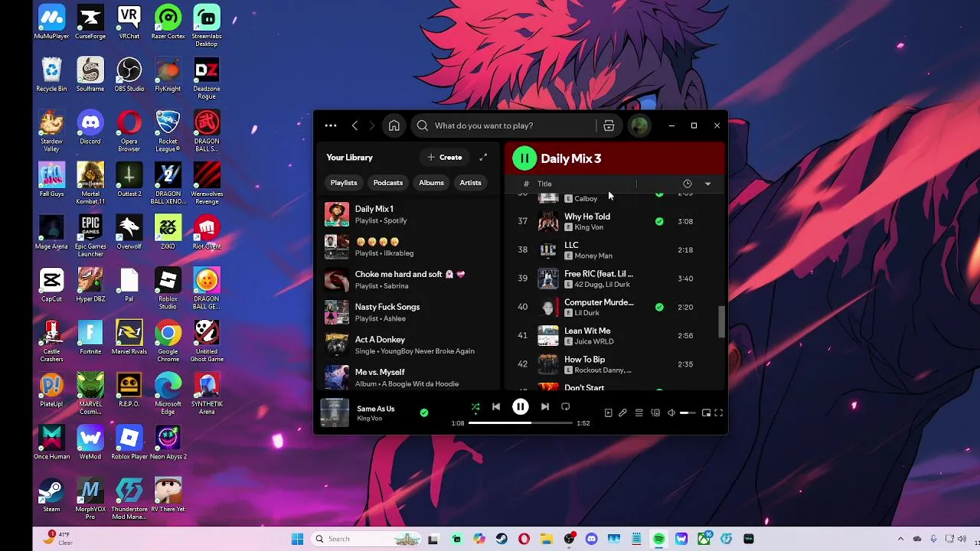Image resolution: width=980 pixels, height=551 pixels.
Task: Skip to the next track
Action: [545, 407]
